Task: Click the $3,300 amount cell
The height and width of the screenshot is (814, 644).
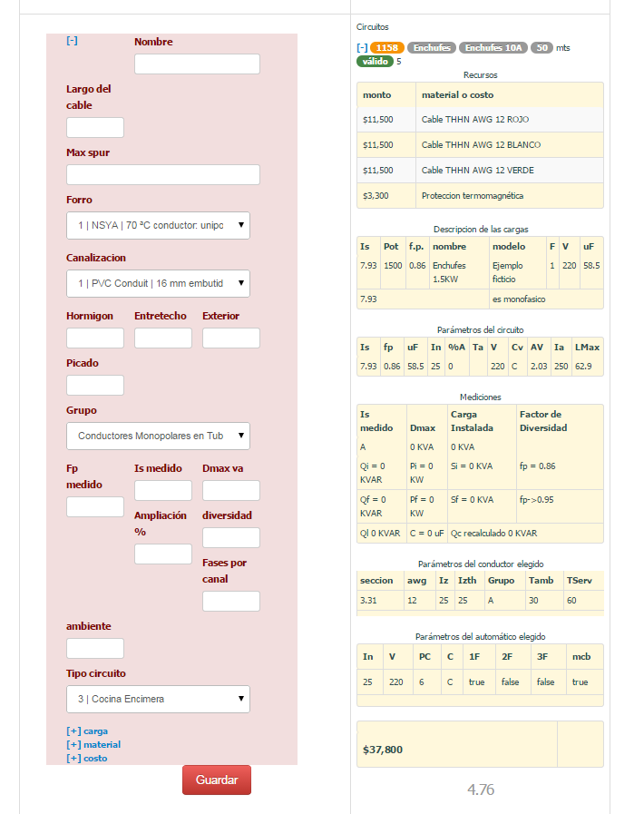Action: point(386,196)
